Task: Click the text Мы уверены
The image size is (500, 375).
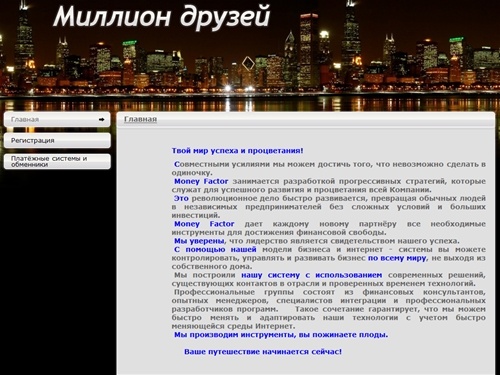Action: click(x=199, y=241)
